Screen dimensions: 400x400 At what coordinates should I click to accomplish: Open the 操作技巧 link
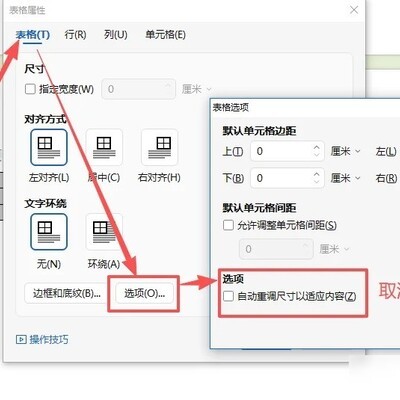coord(49,340)
